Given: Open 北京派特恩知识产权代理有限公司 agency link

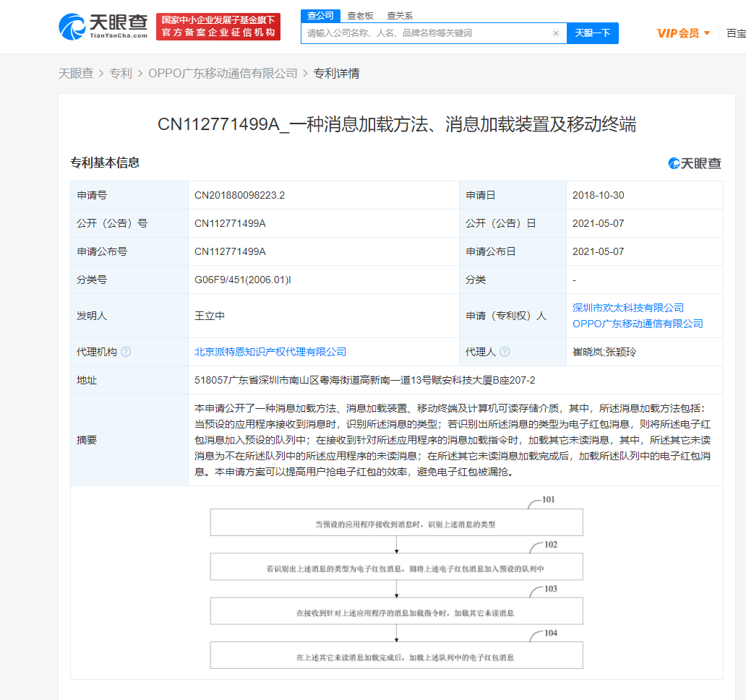Looking at the screenshot, I should click(x=270, y=352).
